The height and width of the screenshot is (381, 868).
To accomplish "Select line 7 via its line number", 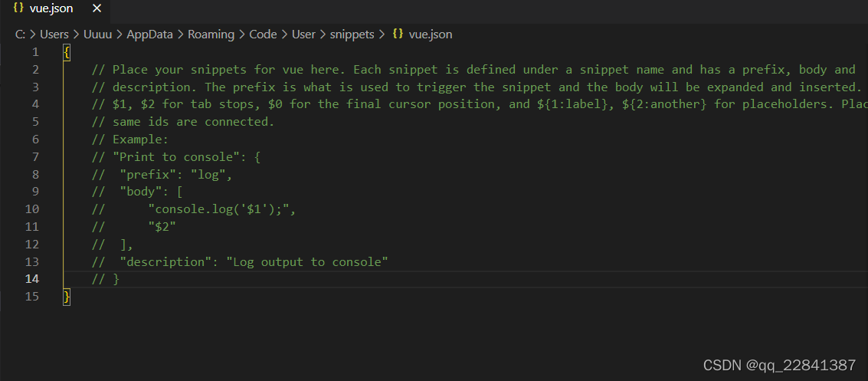I will [34, 157].
